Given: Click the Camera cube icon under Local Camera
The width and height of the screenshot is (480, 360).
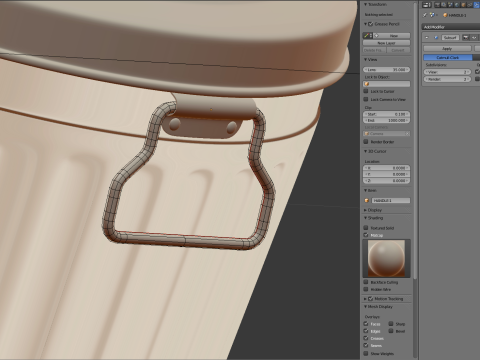Looking at the screenshot, I should 367,133.
